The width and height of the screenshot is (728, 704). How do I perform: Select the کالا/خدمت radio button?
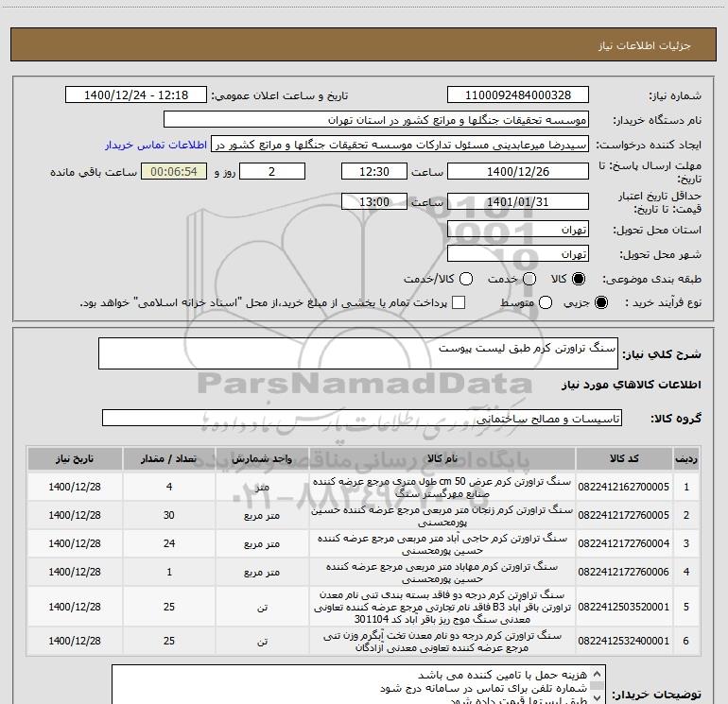coord(466,279)
